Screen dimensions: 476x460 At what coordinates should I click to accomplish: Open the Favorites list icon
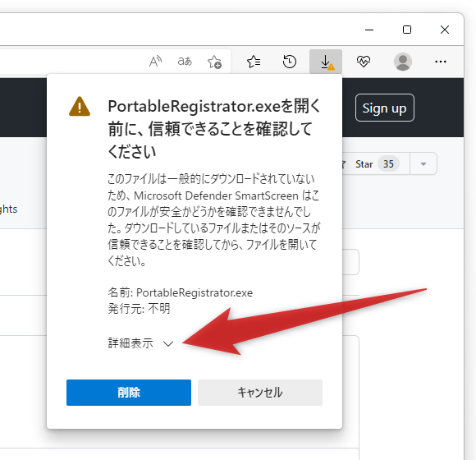point(254,62)
